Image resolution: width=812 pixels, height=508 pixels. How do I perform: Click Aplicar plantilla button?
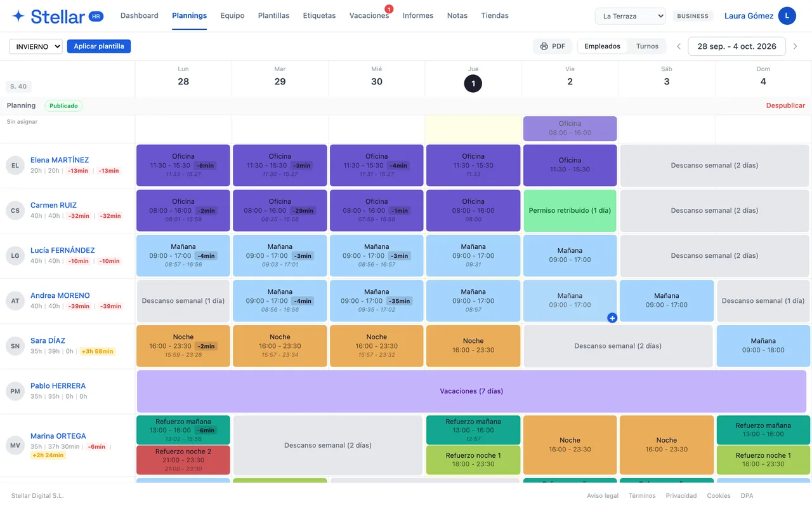pyautogui.click(x=99, y=46)
